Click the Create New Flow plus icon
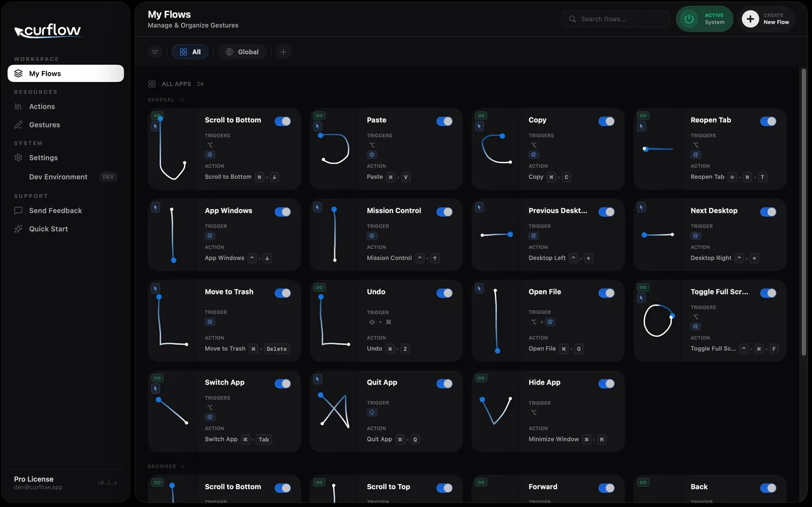Screen dimensions: 812x507 750,19
